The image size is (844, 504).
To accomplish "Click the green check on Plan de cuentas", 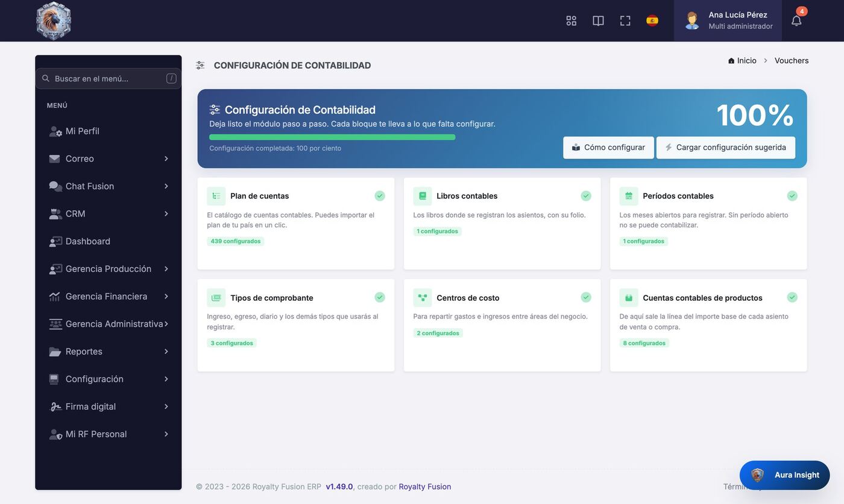I will (380, 196).
